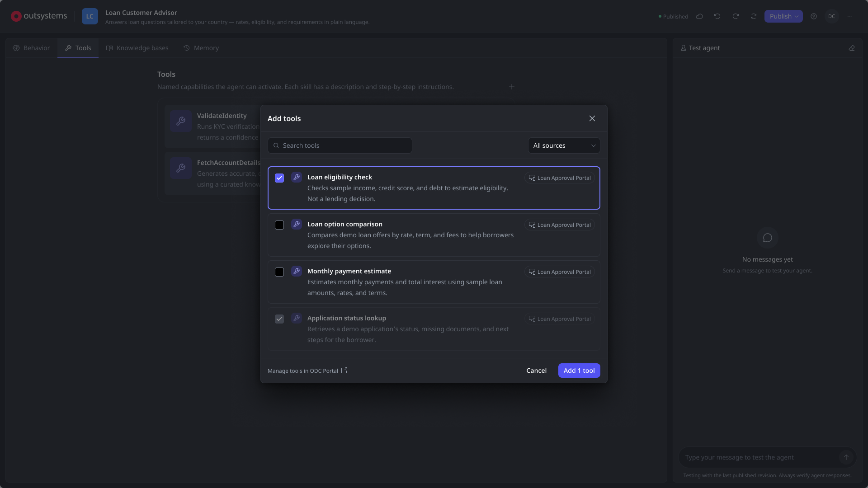Open the help icon in the header
This screenshot has width=868, height=488.
point(814,16)
